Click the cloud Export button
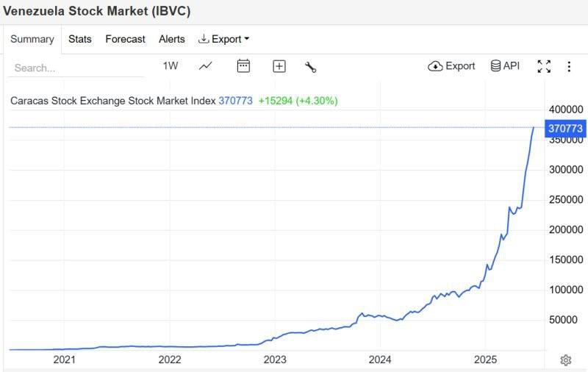The image size is (588, 372). coord(451,66)
